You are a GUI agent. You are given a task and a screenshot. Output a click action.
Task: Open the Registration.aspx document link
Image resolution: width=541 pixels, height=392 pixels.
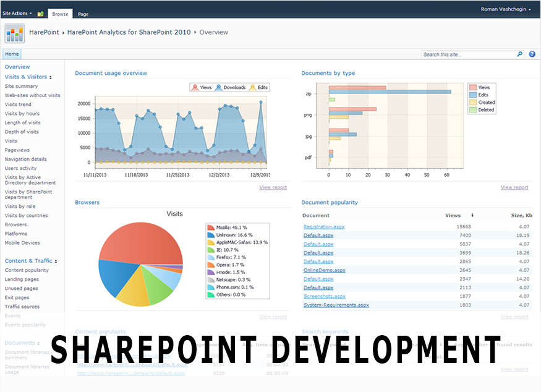pyautogui.click(x=323, y=227)
